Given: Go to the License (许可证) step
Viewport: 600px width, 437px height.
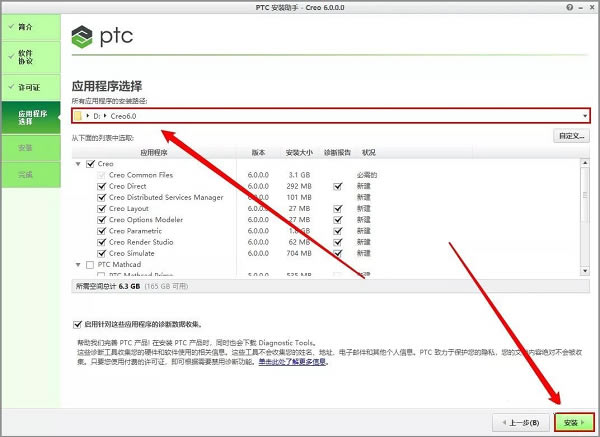Looking at the screenshot, I should point(31,87).
